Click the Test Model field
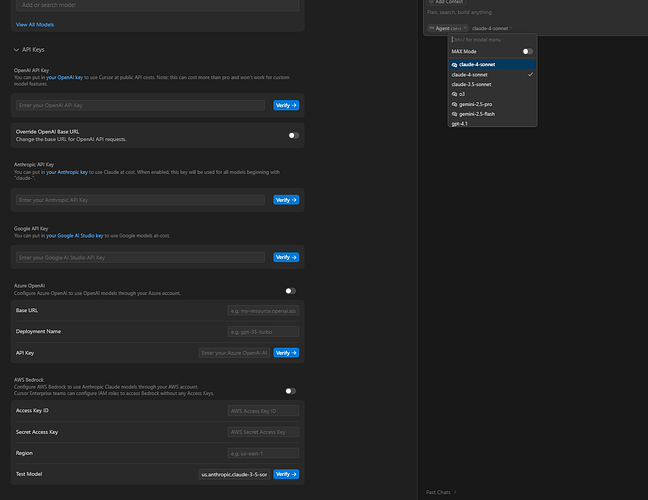The width and height of the screenshot is (648, 500). point(234,474)
